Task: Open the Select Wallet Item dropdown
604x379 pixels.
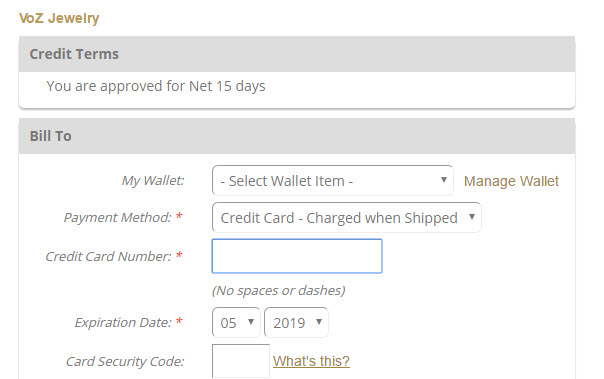Action: tap(332, 180)
